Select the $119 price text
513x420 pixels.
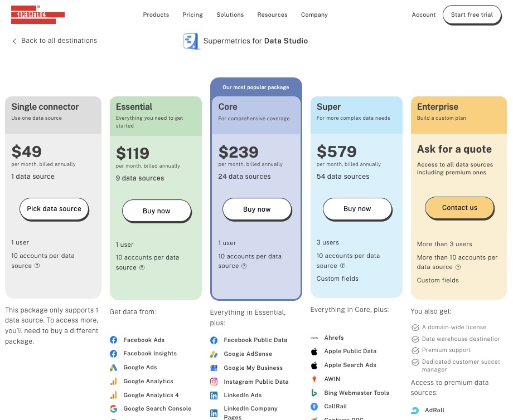(133, 153)
